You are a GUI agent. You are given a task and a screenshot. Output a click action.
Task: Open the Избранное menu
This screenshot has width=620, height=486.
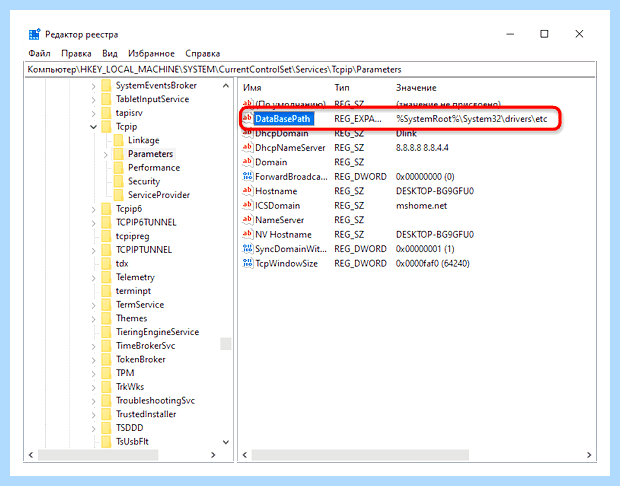[151, 53]
